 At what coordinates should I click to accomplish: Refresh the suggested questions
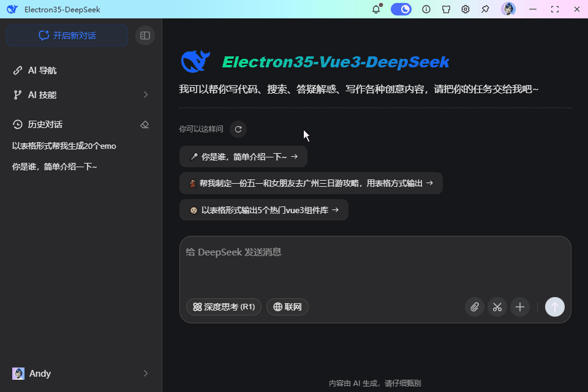(x=238, y=129)
